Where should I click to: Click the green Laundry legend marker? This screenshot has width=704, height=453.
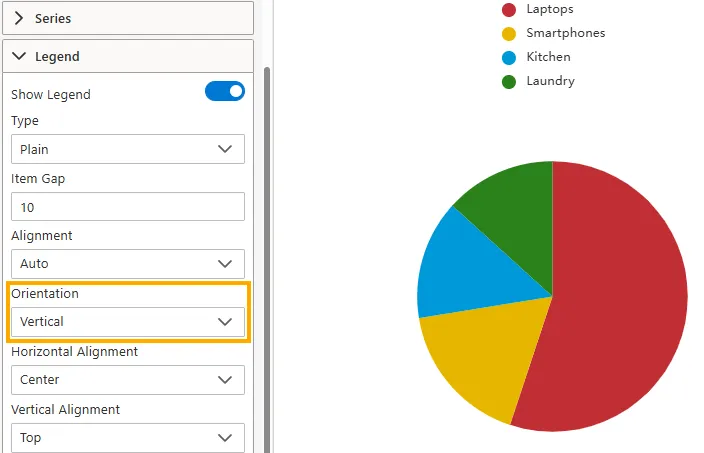(509, 81)
